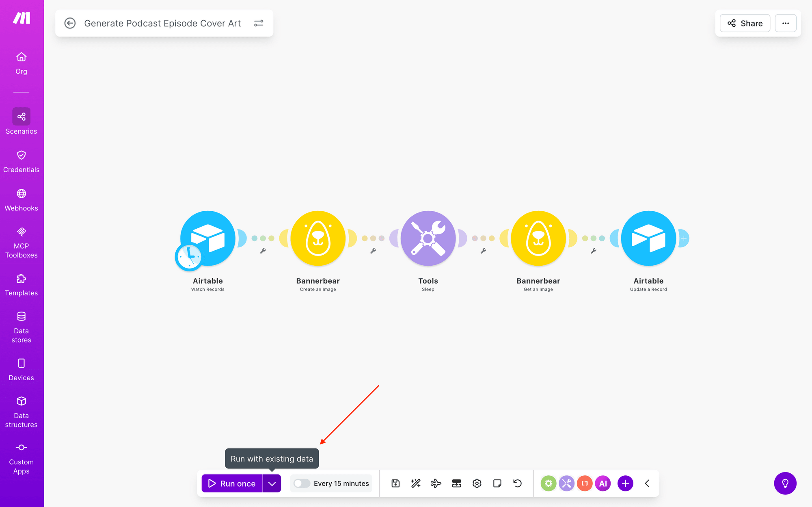Click the AI assistant circle icon

click(603, 483)
